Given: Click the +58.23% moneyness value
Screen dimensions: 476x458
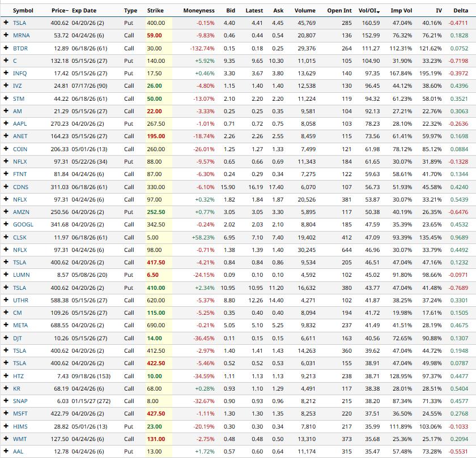Looking at the screenshot, I should [x=203, y=238].
